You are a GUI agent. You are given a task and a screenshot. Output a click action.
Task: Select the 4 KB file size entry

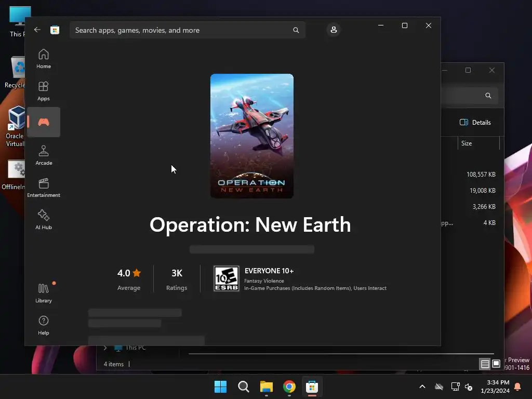click(x=489, y=223)
